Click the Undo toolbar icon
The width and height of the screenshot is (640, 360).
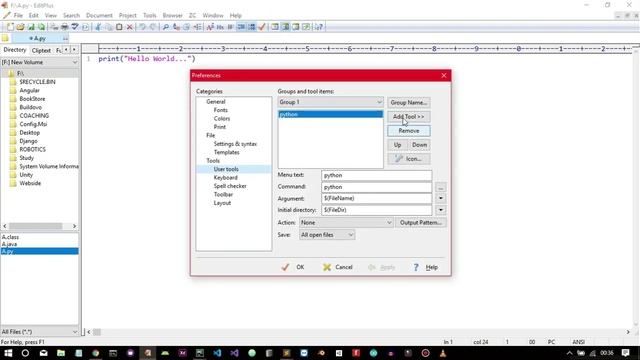[x=142, y=27]
